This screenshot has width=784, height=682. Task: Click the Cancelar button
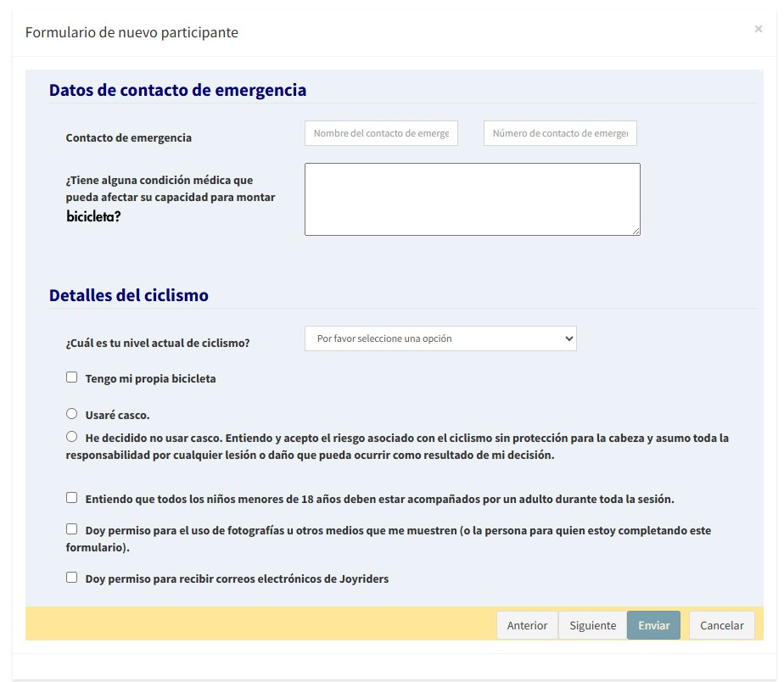[x=721, y=625]
